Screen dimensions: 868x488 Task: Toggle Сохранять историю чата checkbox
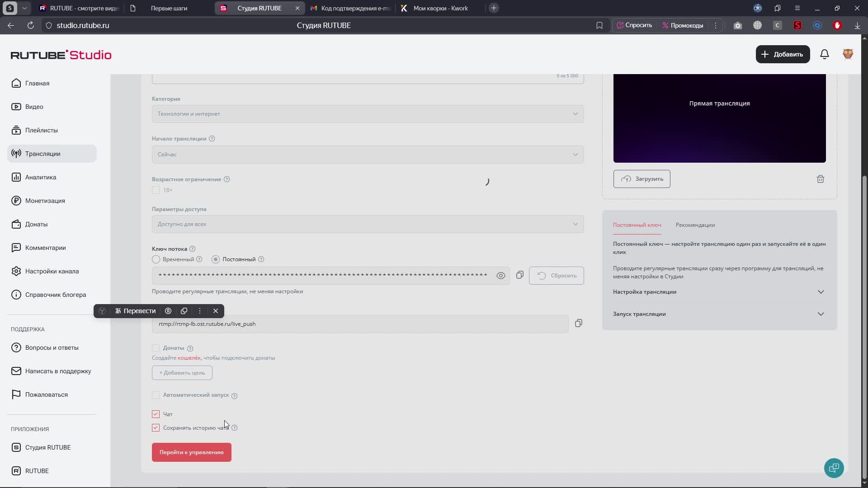pos(156,427)
